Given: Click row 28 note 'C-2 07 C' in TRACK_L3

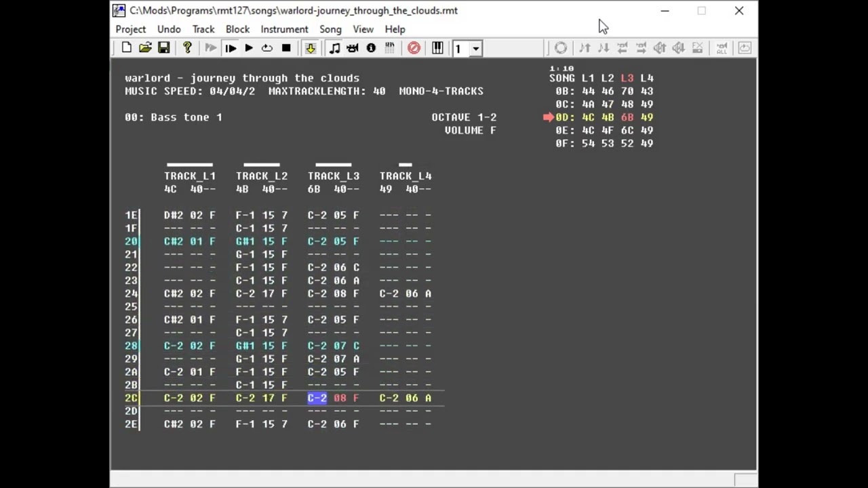Looking at the screenshot, I should tap(334, 346).
